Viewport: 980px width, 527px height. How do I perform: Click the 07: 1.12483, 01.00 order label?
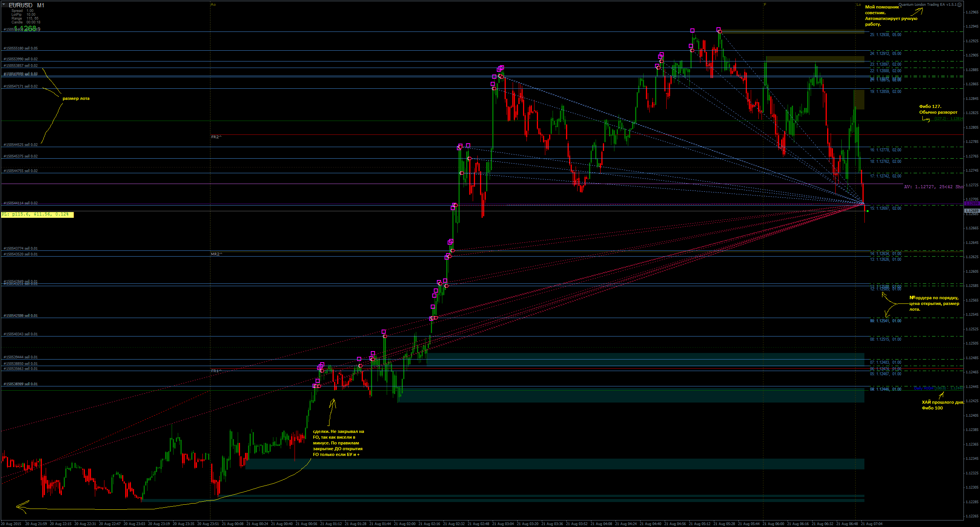pos(886,363)
